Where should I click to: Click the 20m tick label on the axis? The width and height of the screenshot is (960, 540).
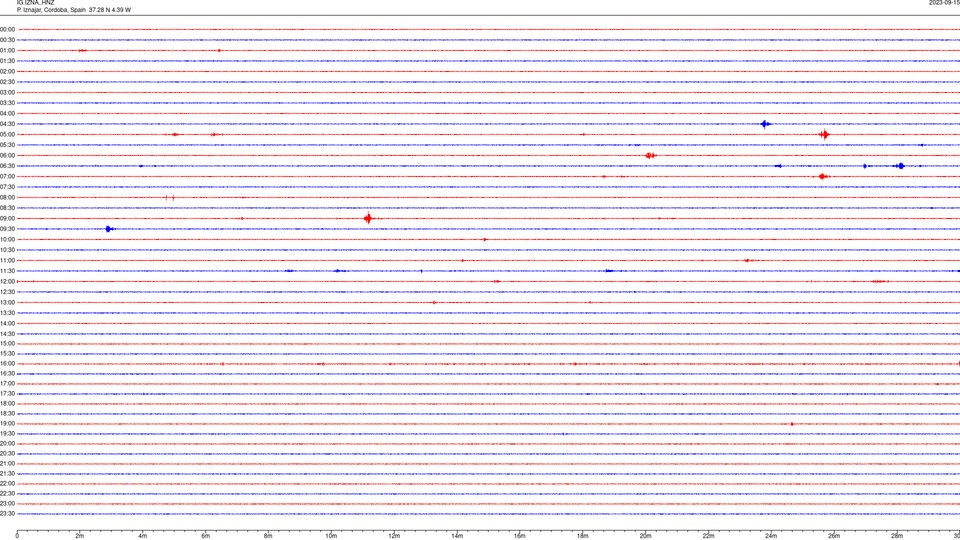[x=645, y=536]
